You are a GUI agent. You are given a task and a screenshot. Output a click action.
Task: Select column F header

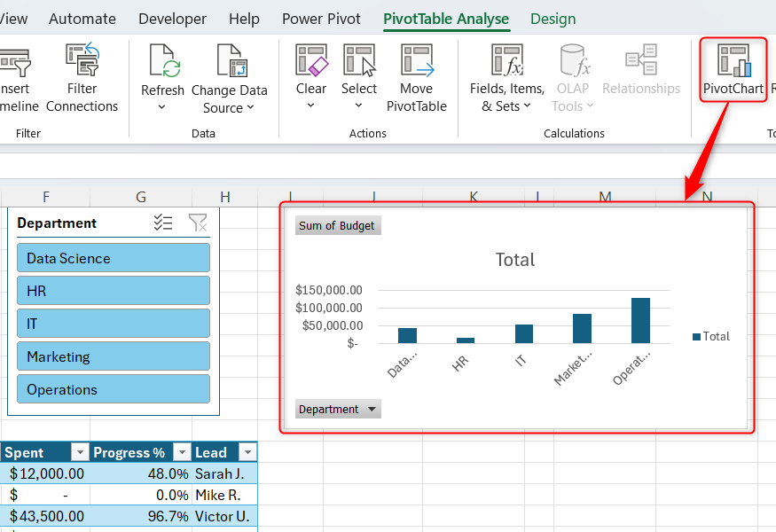[x=46, y=197]
